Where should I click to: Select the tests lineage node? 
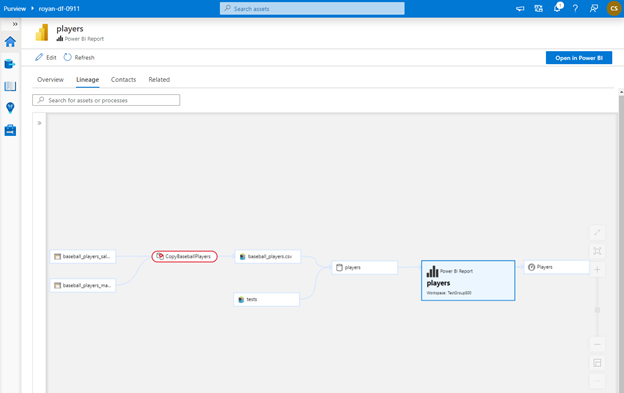point(266,300)
